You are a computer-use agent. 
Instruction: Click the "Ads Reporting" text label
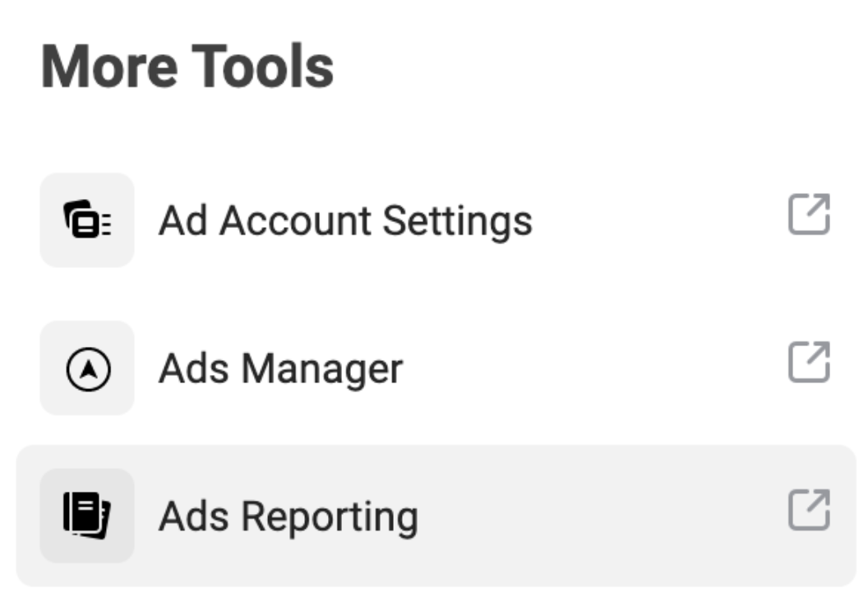(288, 516)
